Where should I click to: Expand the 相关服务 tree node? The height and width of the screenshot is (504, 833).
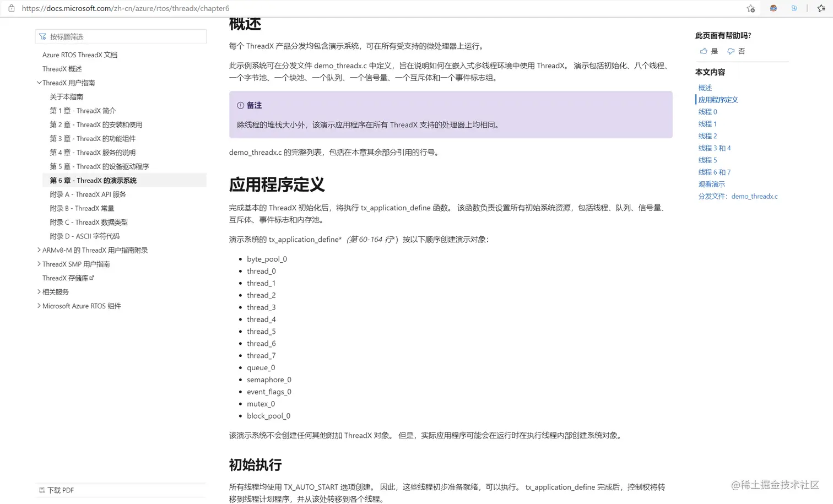click(x=39, y=291)
